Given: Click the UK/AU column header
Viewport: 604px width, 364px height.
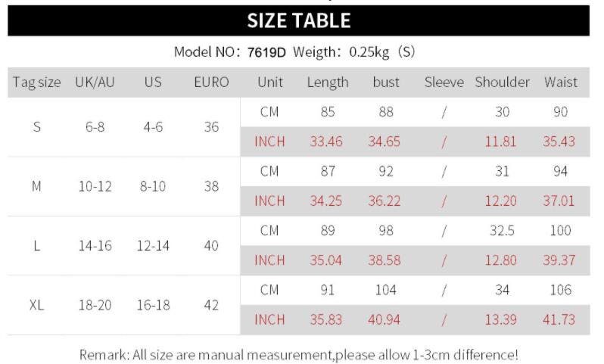Looking at the screenshot, I should [x=95, y=82].
